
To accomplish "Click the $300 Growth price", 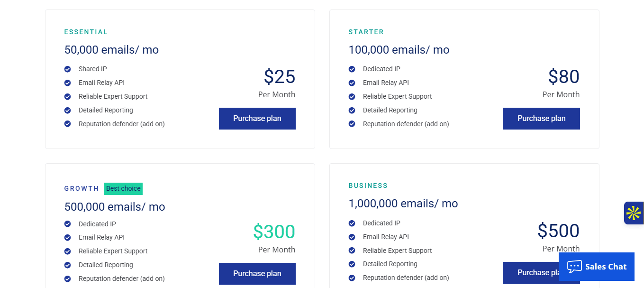I will (274, 232).
